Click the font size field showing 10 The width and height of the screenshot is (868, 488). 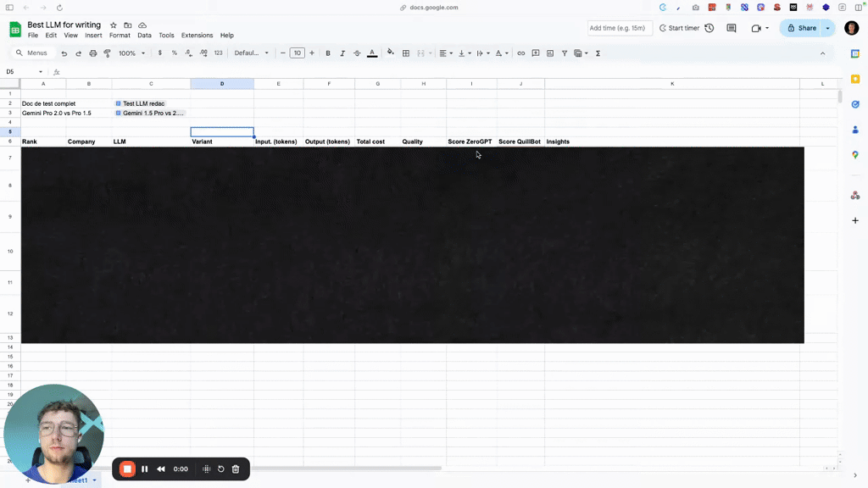pyautogui.click(x=298, y=53)
